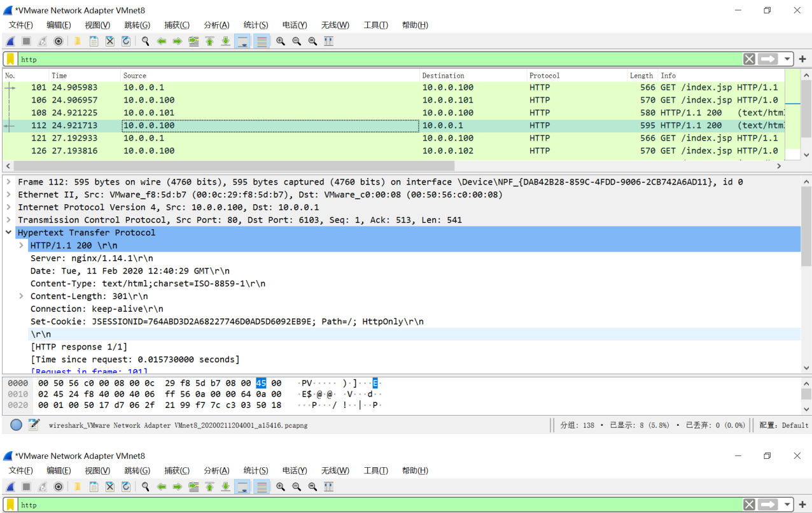Start capturing packets in the upper window
812x513 pixels.
tap(10, 41)
